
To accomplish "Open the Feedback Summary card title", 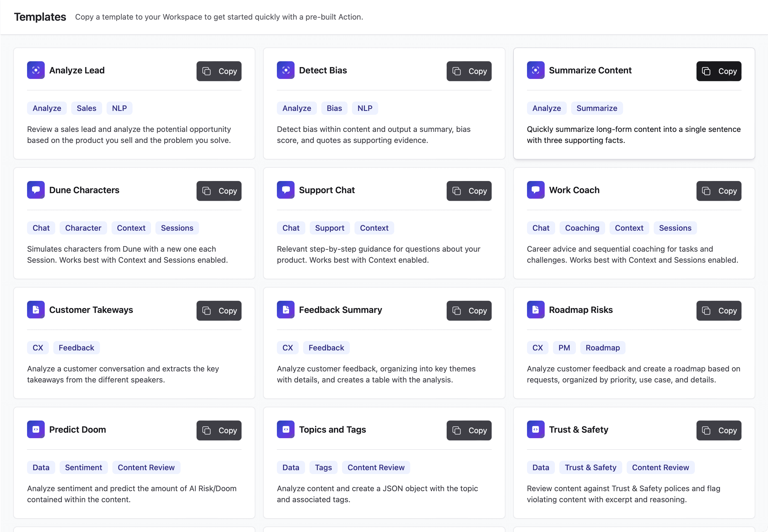I will [340, 310].
